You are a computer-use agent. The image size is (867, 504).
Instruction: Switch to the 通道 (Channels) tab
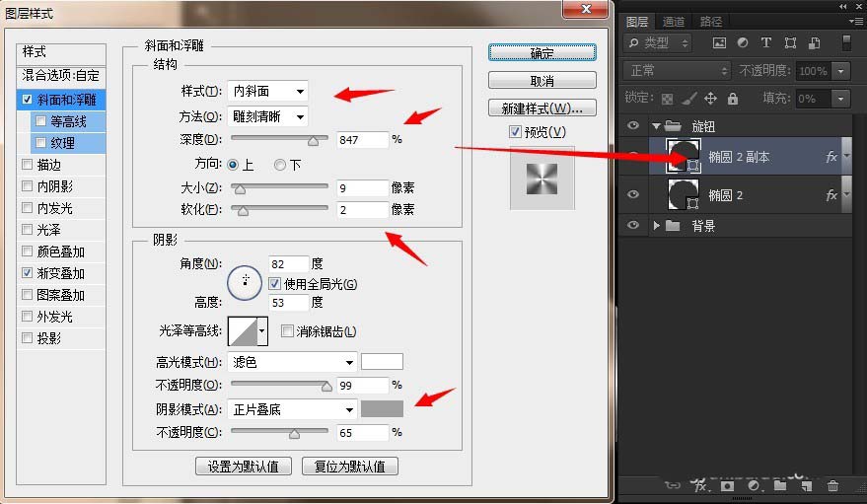[x=674, y=22]
